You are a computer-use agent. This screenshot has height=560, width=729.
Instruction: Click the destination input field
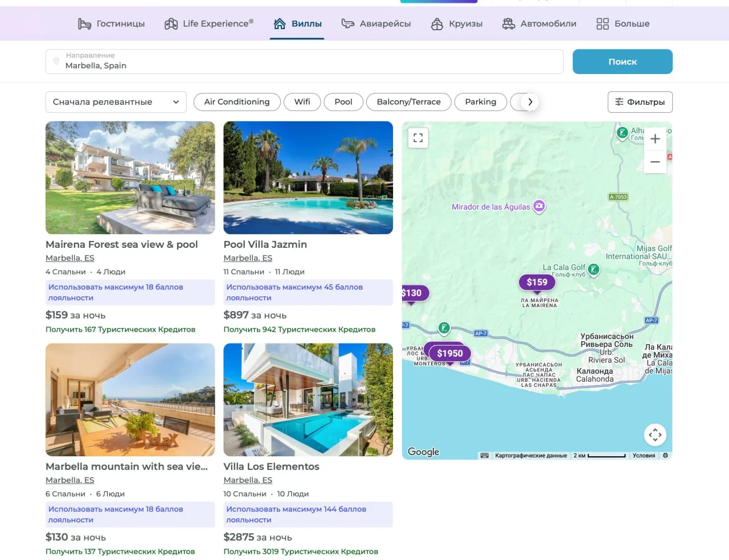[305, 62]
